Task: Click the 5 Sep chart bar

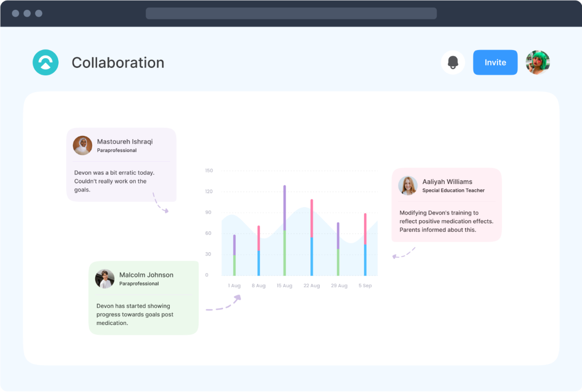Action: pyautogui.click(x=365, y=245)
